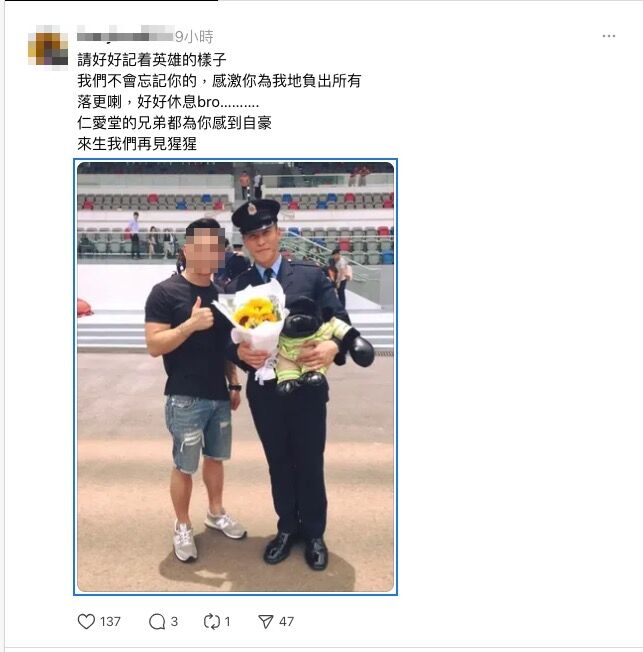Click the line 落更喇，好好休息bro
This screenshot has width=643, height=652.
click(x=168, y=102)
